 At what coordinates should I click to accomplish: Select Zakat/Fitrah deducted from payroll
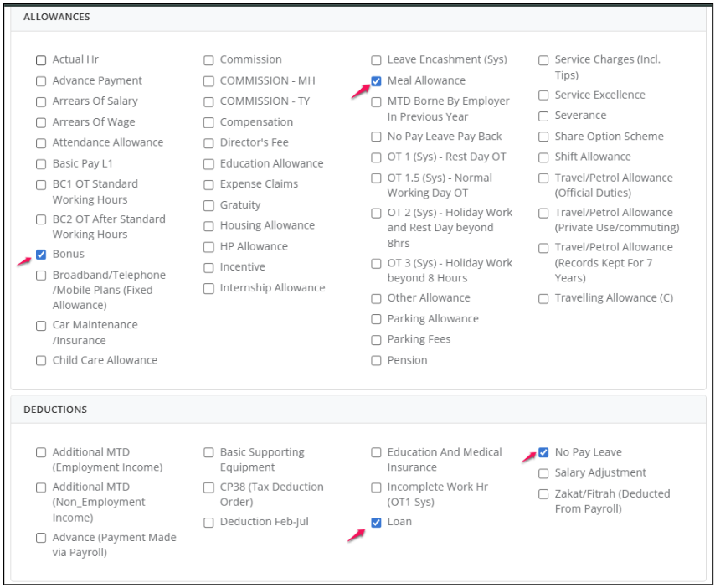[x=543, y=494]
